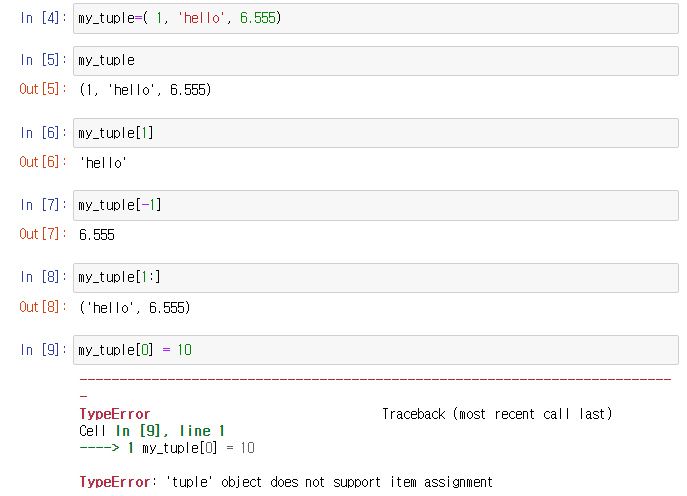Click the arrow line '----> 1 my_tuple[0] = 10'
Screen dimensions: 687x496
(167, 448)
